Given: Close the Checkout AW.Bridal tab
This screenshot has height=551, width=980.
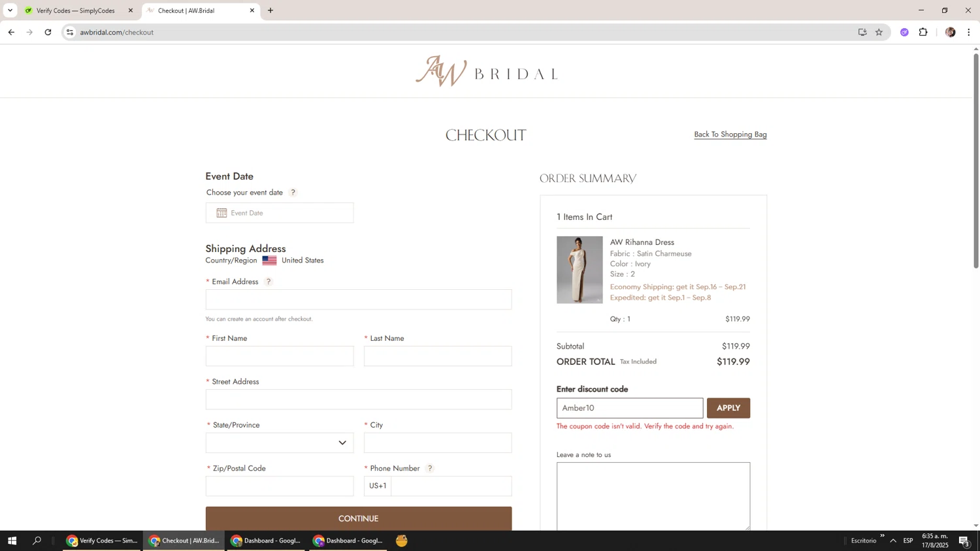Looking at the screenshot, I should pyautogui.click(x=252, y=10).
